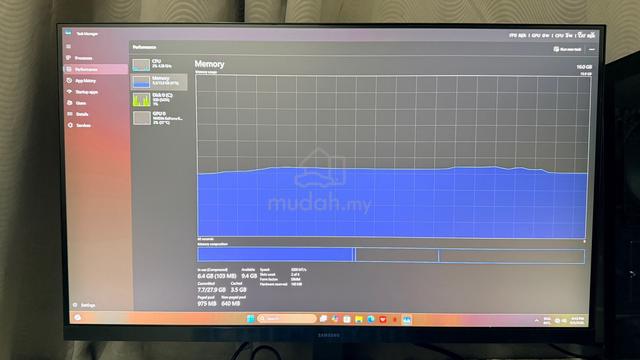Image resolution: width=640 pixels, height=360 pixels.
Task: Click the taskbar clock and date
Action: pos(577,321)
